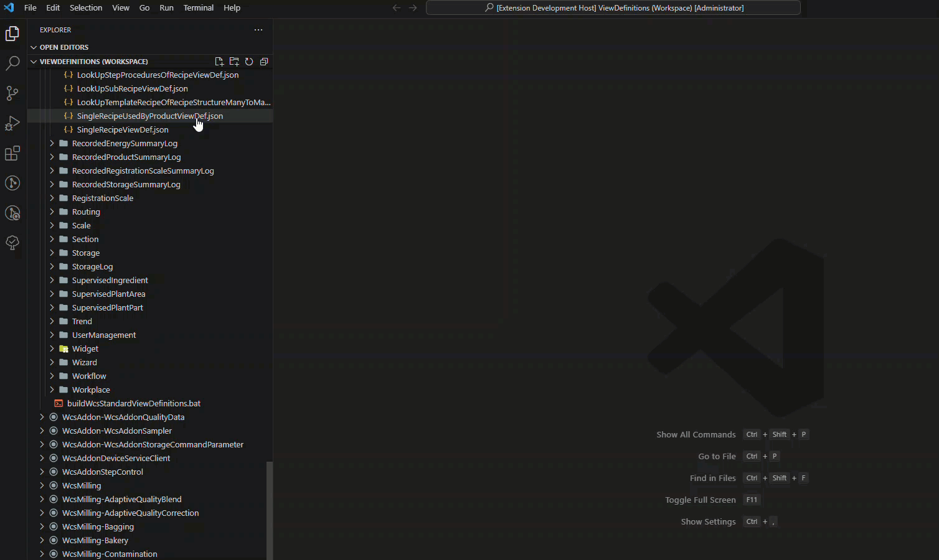Click the New File icon in Explorer
This screenshot has height=560, width=939.
[219, 62]
